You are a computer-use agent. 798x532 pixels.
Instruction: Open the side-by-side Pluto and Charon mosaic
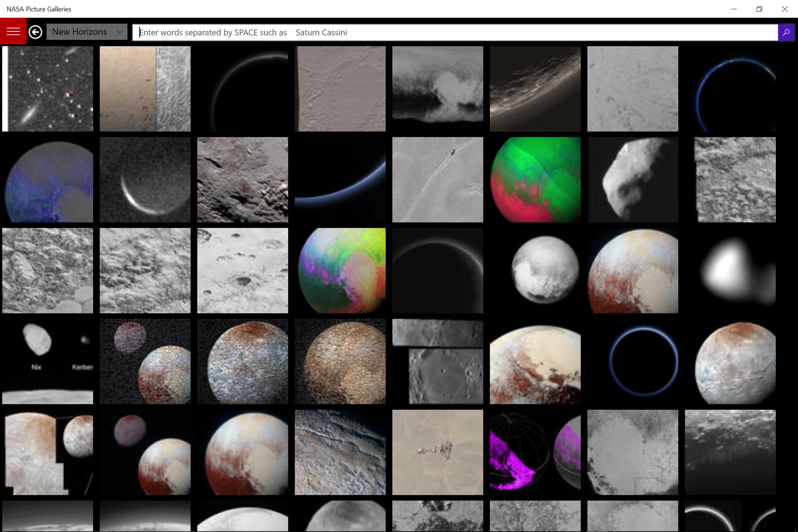pyautogui.click(x=48, y=453)
